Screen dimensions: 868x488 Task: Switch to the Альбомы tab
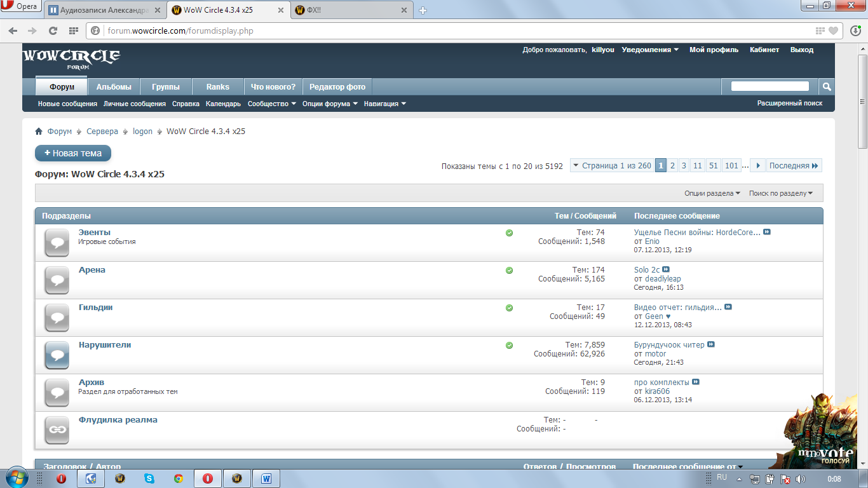(x=114, y=87)
